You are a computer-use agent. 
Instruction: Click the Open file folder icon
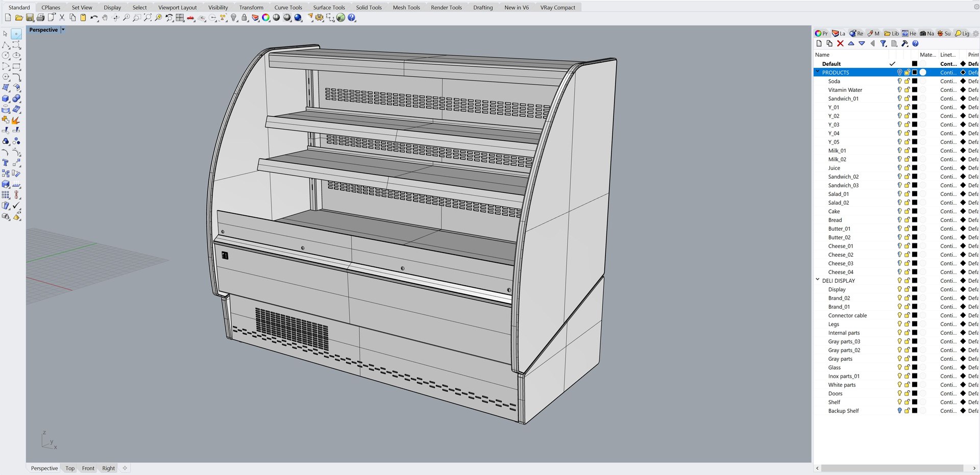click(x=19, y=18)
